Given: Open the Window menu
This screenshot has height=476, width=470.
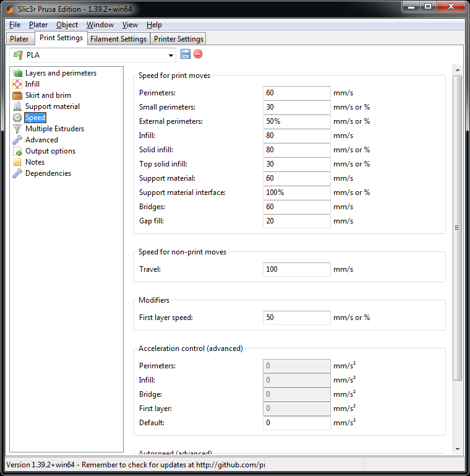Looking at the screenshot, I should [100, 25].
